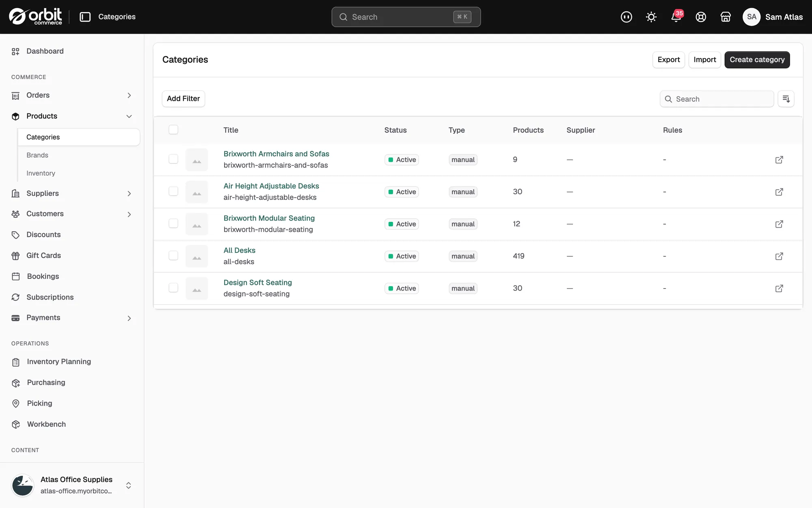Open the Atlas Office Supplies store switcher
Screen dimensions: 812x508
[72, 485]
